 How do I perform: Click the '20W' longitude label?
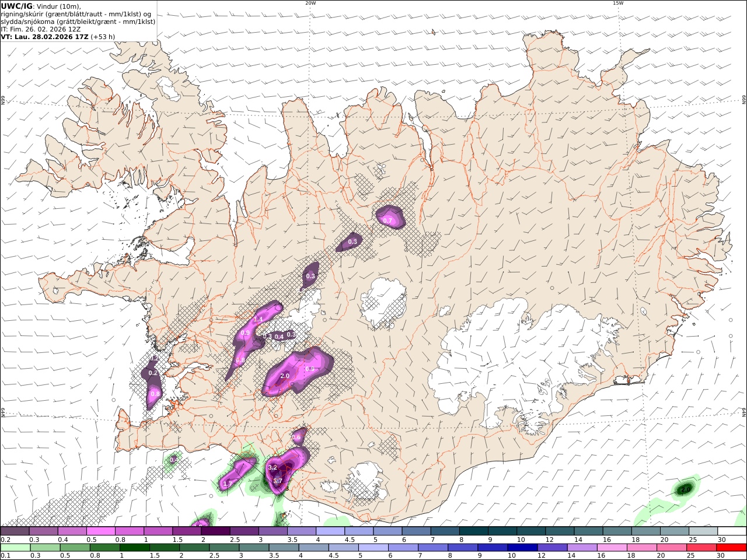click(310, 3)
